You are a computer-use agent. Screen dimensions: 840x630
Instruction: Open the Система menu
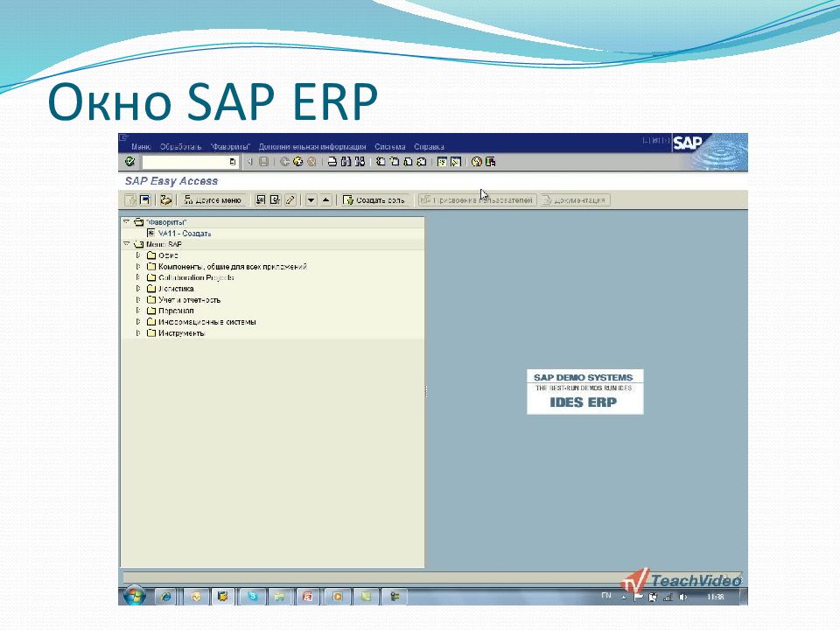[390, 146]
